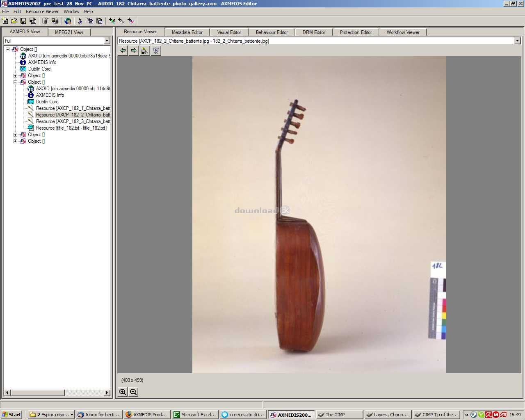525x420 pixels.
Task: Click the tree panel horizontal scrollbar right arrow
Action: pos(107,393)
